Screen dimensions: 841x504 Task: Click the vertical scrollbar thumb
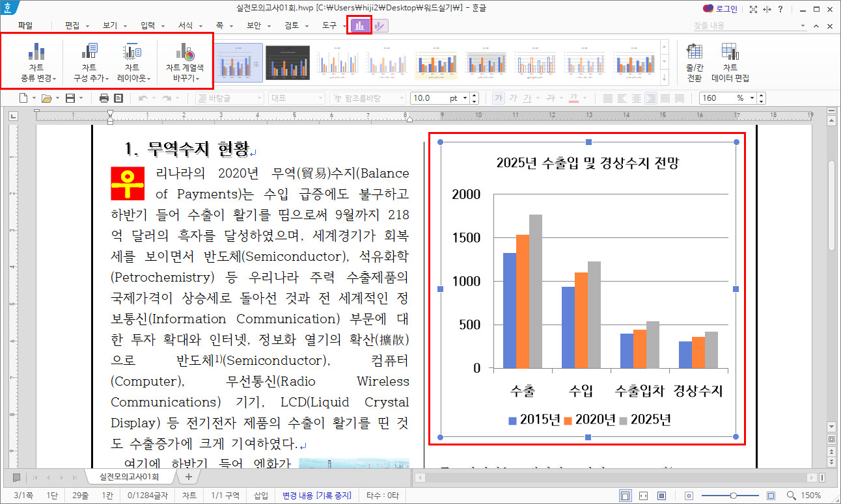(831, 205)
